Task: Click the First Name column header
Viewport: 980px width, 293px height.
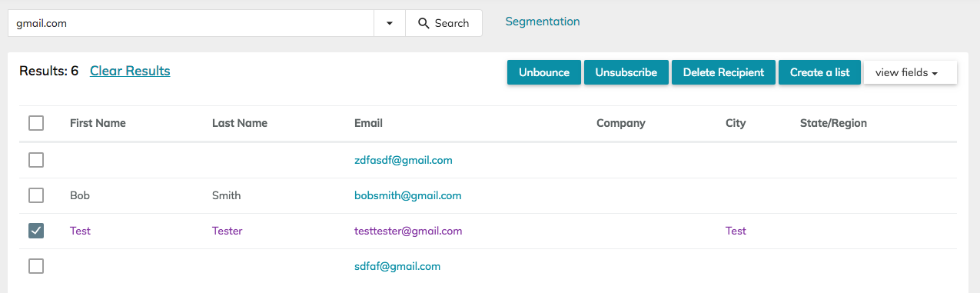Action: coord(98,123)
